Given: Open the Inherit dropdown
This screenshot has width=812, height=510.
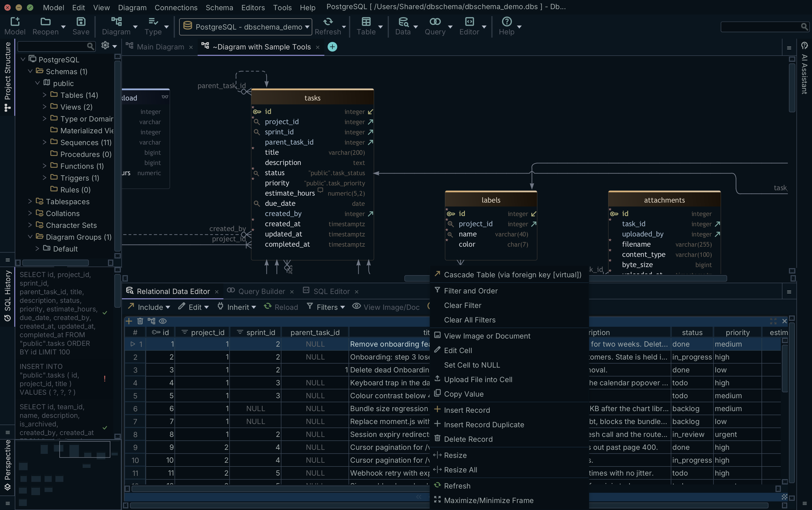Looking at the screenshot, I should point(237,307).
